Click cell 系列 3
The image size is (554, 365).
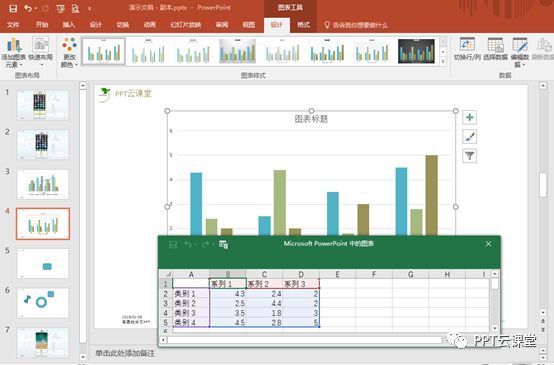point(301,284)
